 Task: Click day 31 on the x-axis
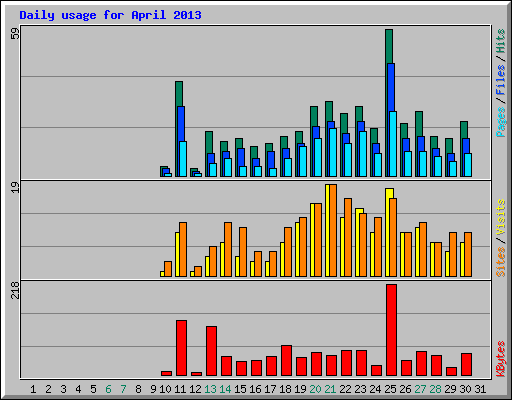pyautogui.click(x=480, y=389)
